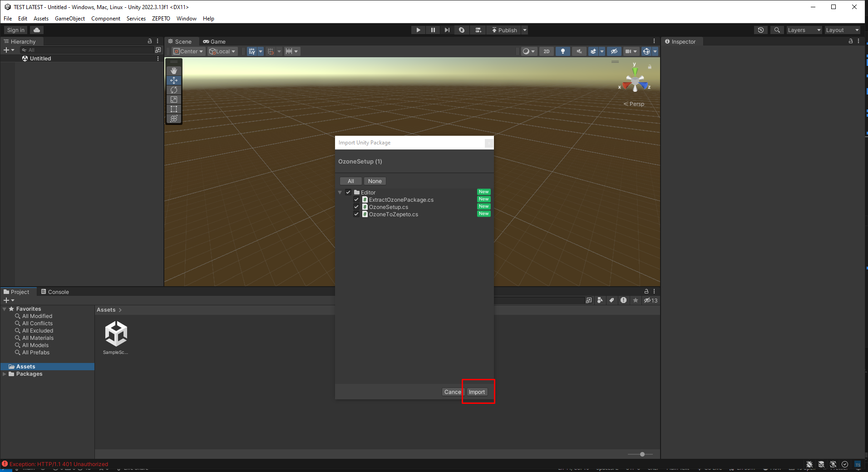Toggle scene lighting bulb icon
The width and height of the screenshot is (868, 472).
(x=563, y=51)
